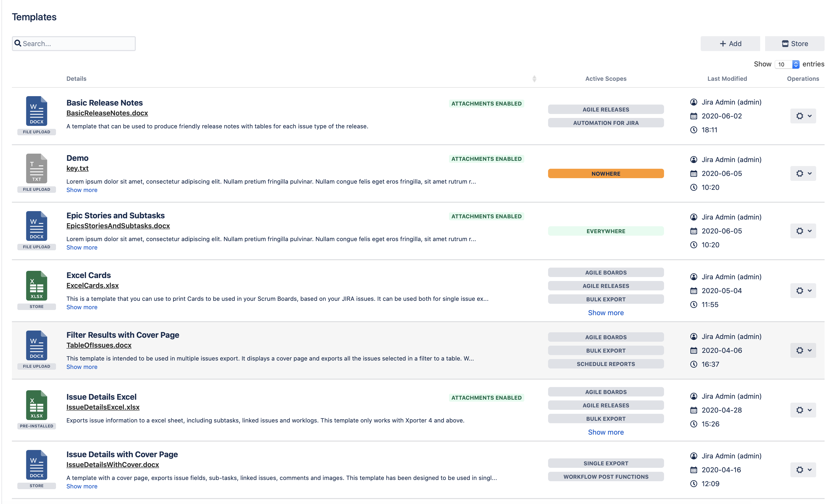Open TableOfIssues.docx file link

(x=99, y=345)
